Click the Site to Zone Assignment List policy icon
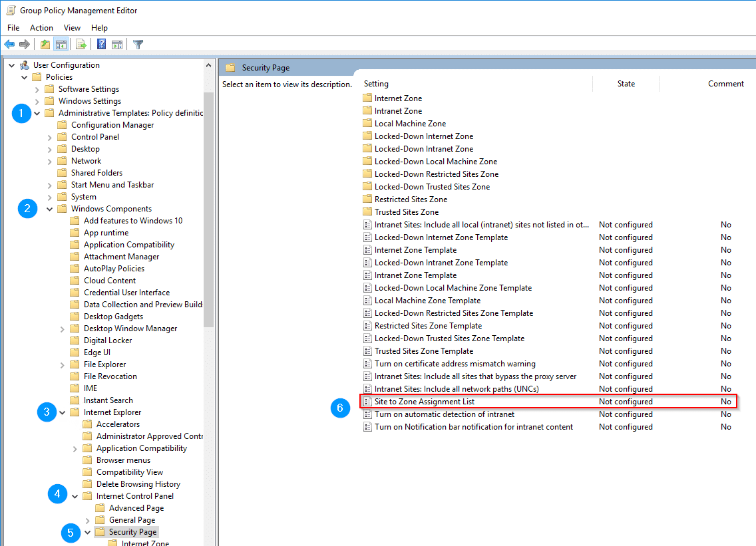Image resolution: width=756 pixels, height=546 pixels. tap(367, 402)
